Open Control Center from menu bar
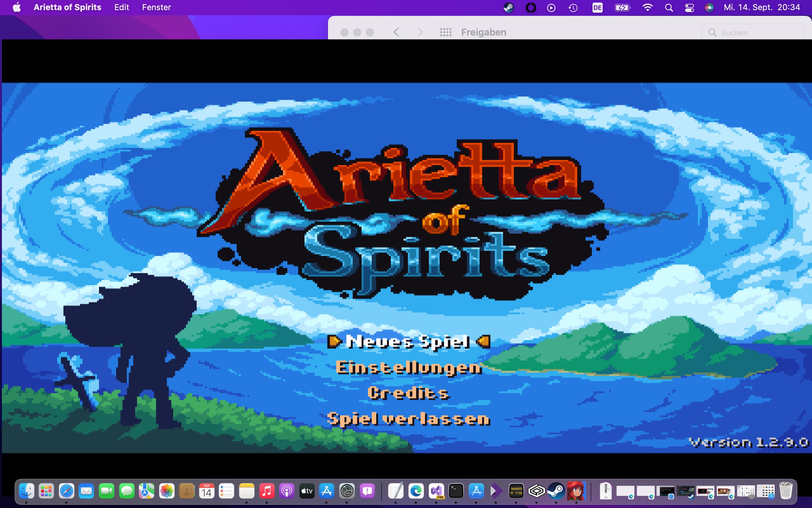Viewport: 812px width, 508px height. click(x=690, y=7)
